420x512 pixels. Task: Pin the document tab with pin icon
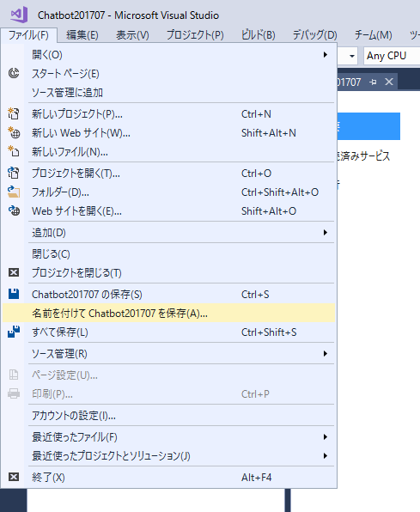[x=373, y=82]
